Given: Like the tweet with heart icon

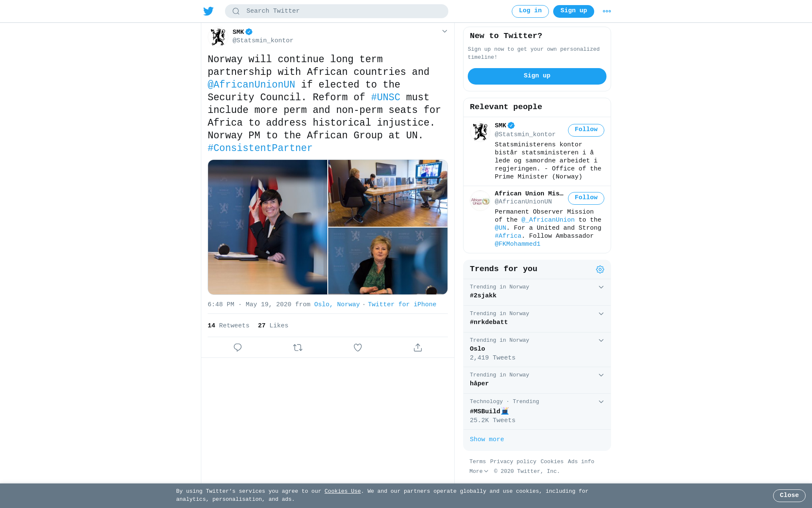Looking at the screenshot, I should tap(358, 347).
